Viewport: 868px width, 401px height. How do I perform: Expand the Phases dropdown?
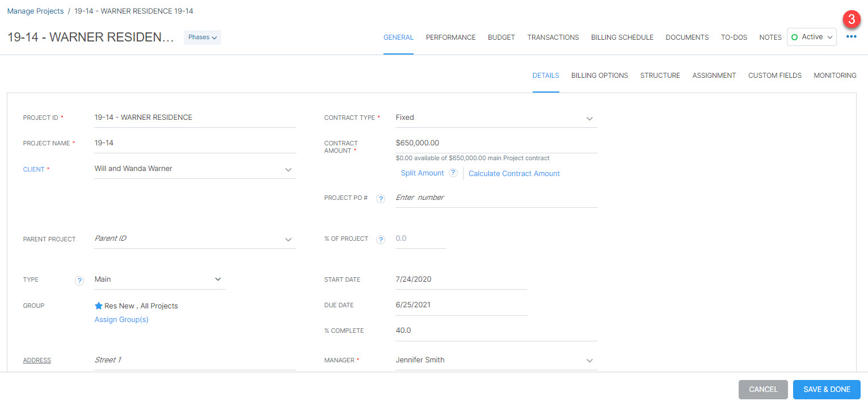click(202, 36)
